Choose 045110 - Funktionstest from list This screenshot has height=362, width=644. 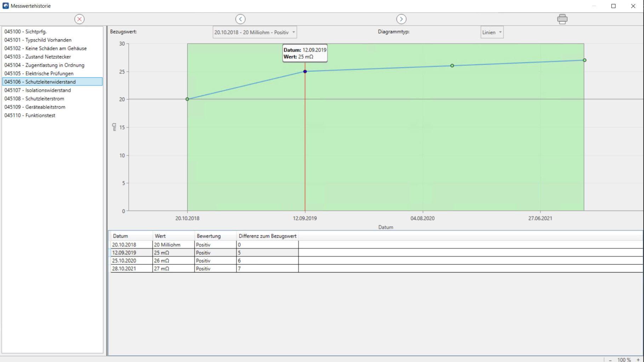point(30,115)
